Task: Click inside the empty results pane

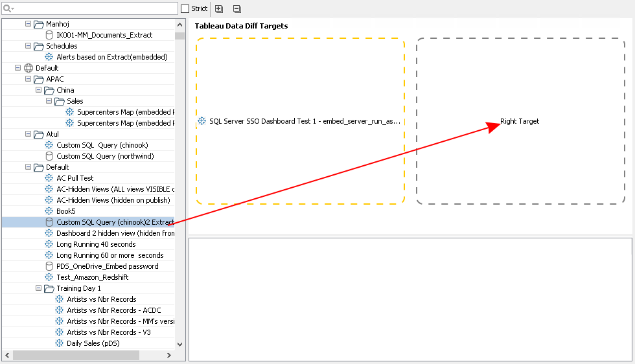Action: [410, 299]
